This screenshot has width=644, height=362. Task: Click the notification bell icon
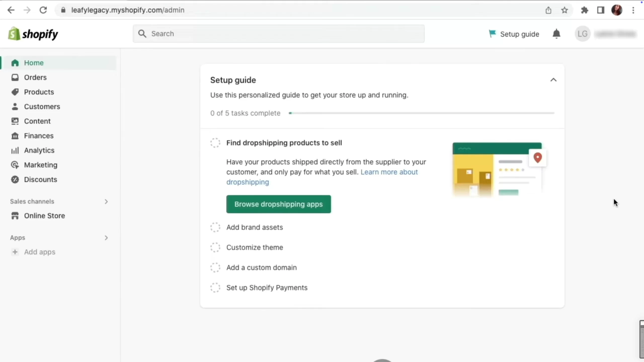[x=556, y=34]
